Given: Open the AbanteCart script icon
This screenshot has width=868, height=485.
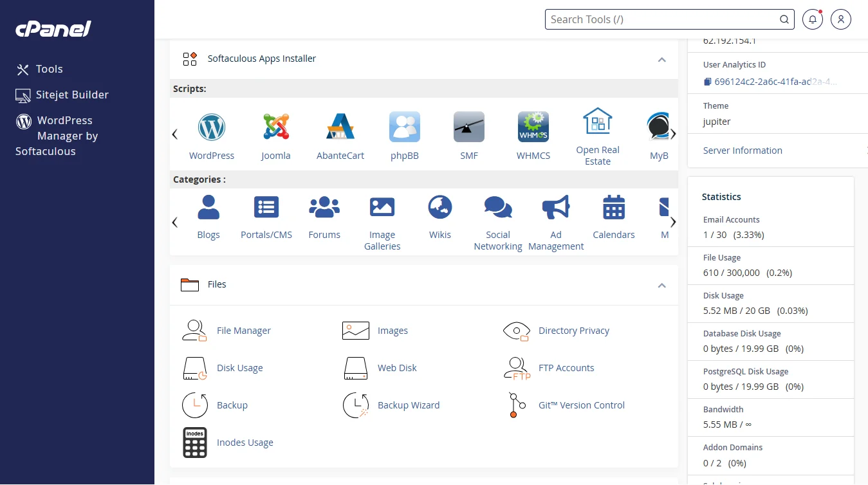Looking at the screenshot, I should (x=340, y=127).
